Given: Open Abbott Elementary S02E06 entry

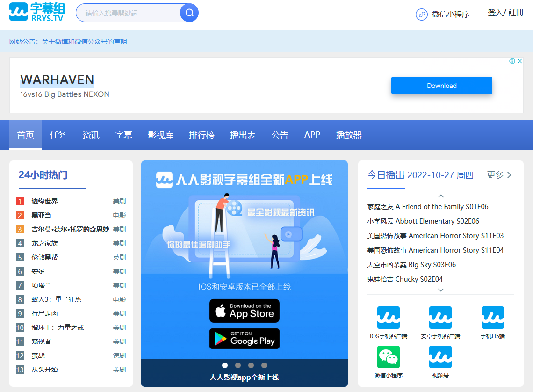Looking at the screenshot, I should (x=423, y=221).
